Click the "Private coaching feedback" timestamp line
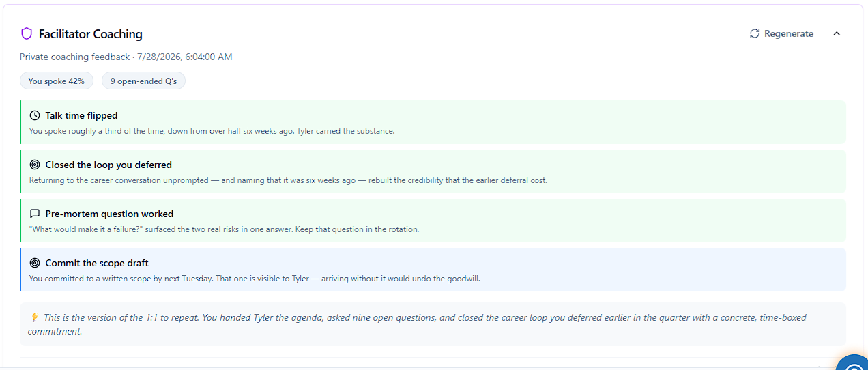 [126, 57]
